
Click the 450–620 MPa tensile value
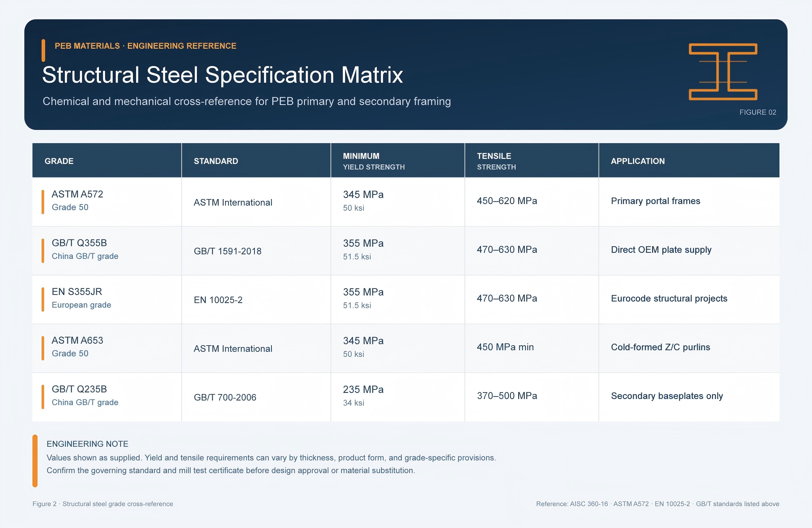pyautogui.click(x=507, y=201)
